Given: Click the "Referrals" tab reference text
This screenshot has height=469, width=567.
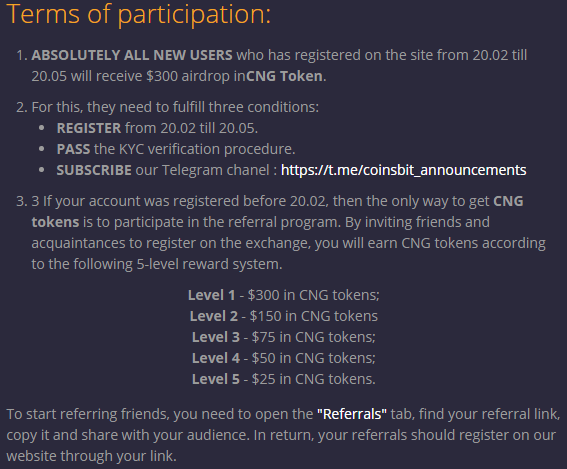Looking at the screenshot, I should (352, 414).
